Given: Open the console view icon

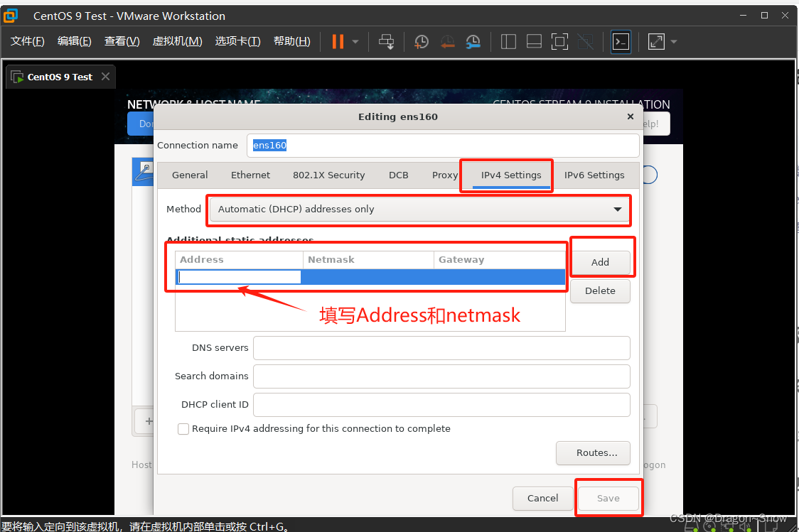Looking at the screenshot, I should pos(621,42).
